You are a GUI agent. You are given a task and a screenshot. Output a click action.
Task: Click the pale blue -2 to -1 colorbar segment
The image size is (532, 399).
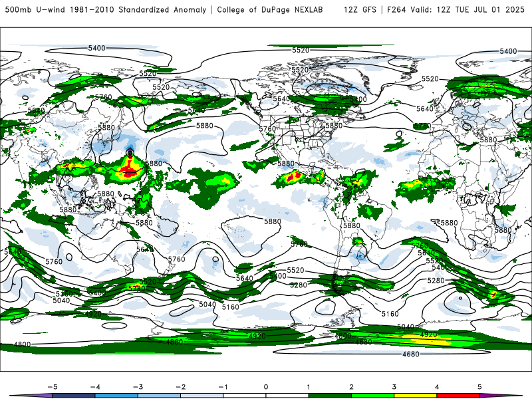point(202,396)
